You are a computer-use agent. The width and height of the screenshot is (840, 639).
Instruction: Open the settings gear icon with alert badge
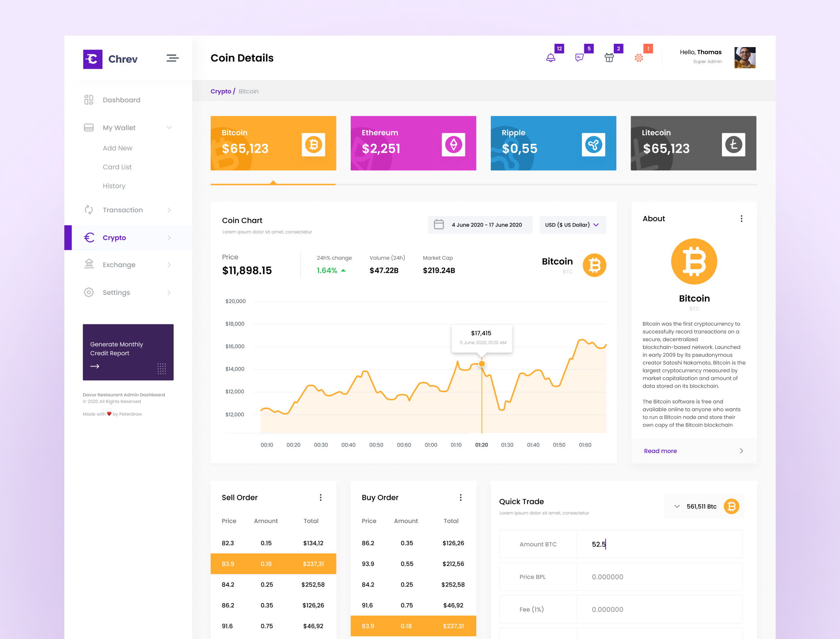point(638,58)
